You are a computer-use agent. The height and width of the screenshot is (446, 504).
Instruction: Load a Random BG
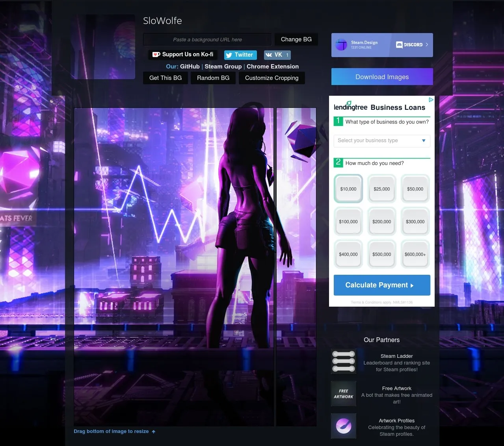(213, 78)
